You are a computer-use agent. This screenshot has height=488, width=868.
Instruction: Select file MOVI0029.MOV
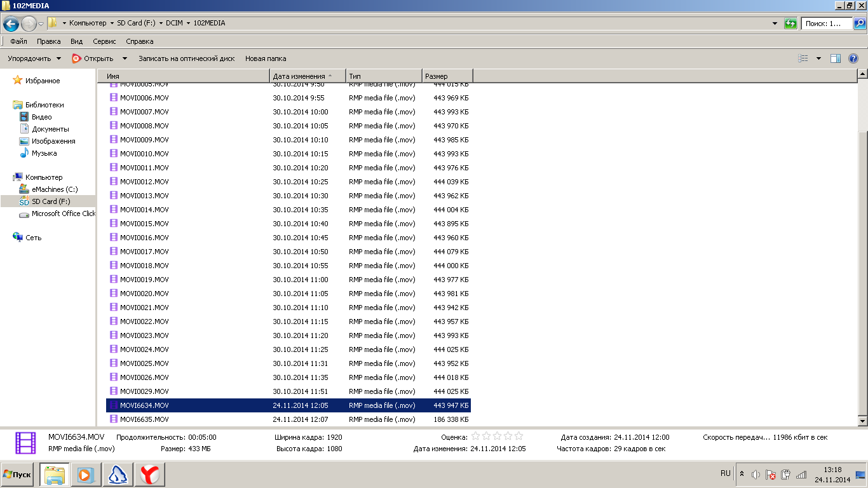(x=144, y=391)
